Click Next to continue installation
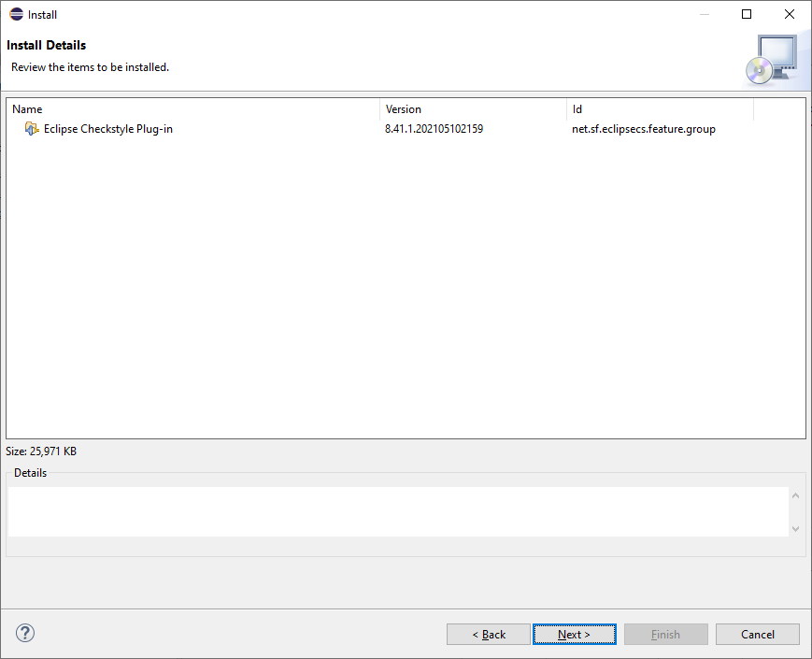 574,634
